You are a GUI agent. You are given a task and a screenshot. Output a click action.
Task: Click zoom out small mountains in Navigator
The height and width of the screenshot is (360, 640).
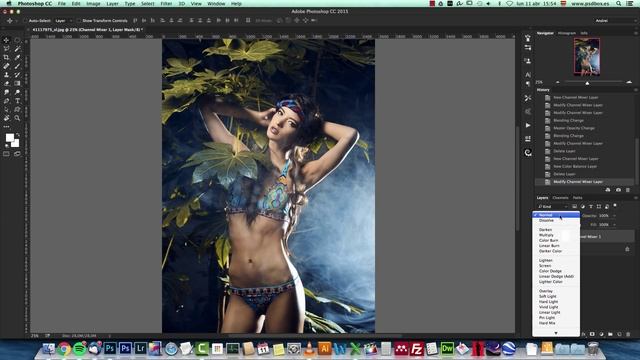click(558, 82)
